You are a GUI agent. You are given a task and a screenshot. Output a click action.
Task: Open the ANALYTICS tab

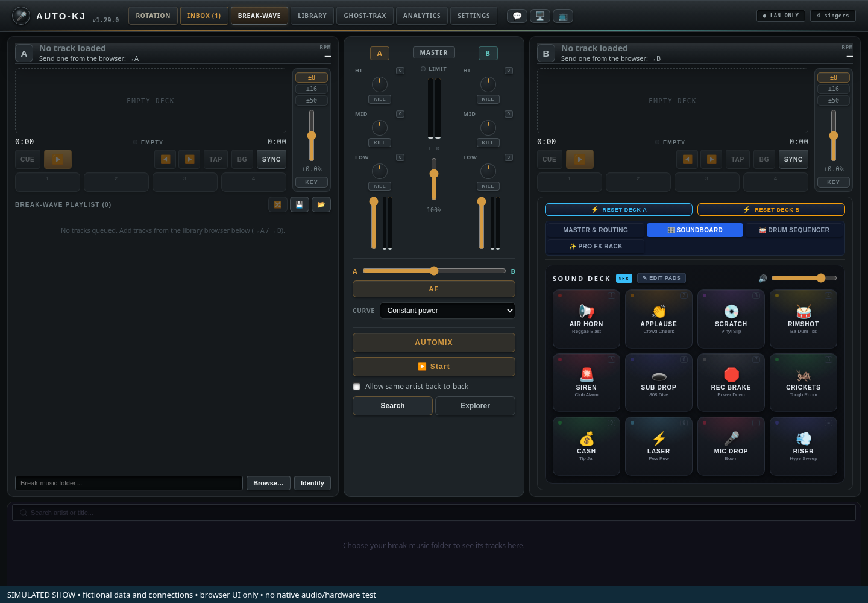[422, 16]
